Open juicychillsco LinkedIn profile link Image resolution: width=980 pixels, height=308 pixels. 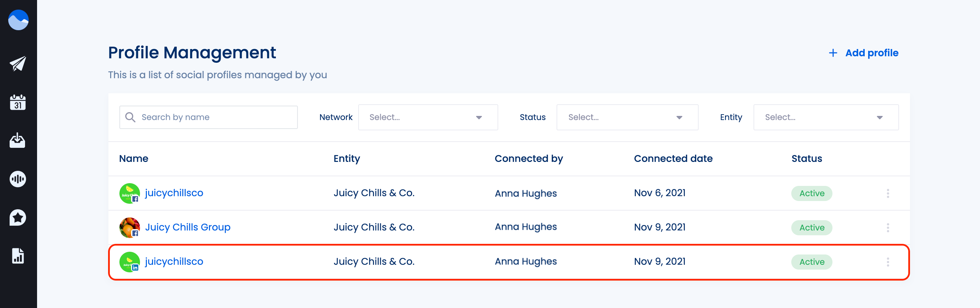(x=174, y=261)
